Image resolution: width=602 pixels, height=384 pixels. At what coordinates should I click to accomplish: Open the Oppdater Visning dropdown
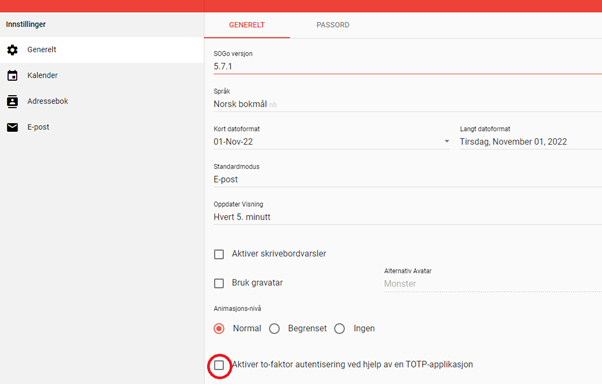point(408,217)
